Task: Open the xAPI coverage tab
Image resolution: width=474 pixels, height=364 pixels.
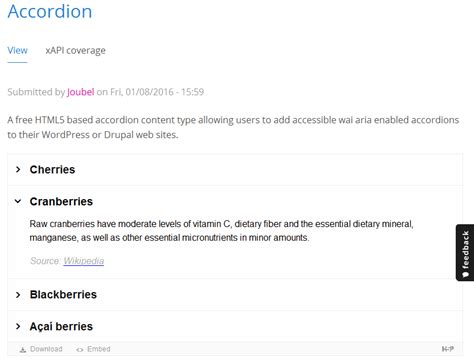Action: [x=76, y=50]
